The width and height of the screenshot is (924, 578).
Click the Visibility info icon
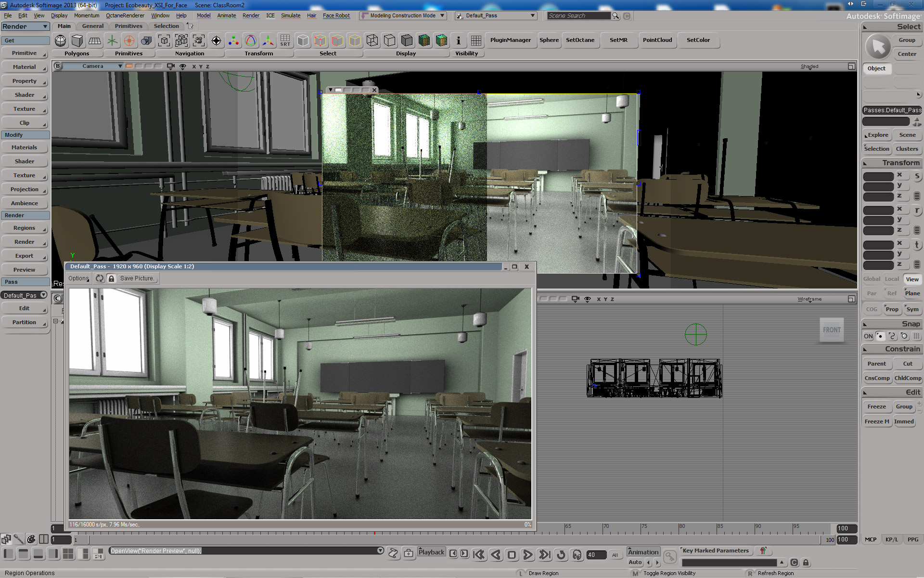(x=458, y=40)
